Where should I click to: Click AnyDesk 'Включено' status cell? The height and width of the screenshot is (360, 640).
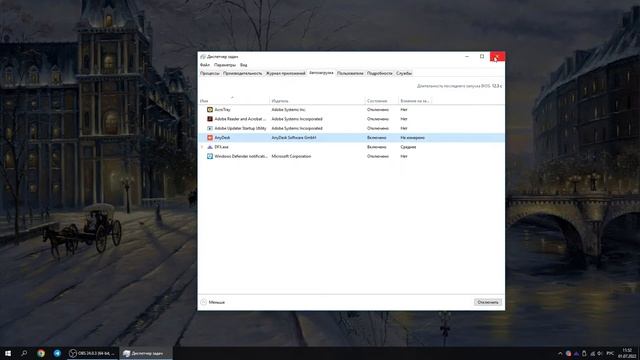click(x=376, y=138)
